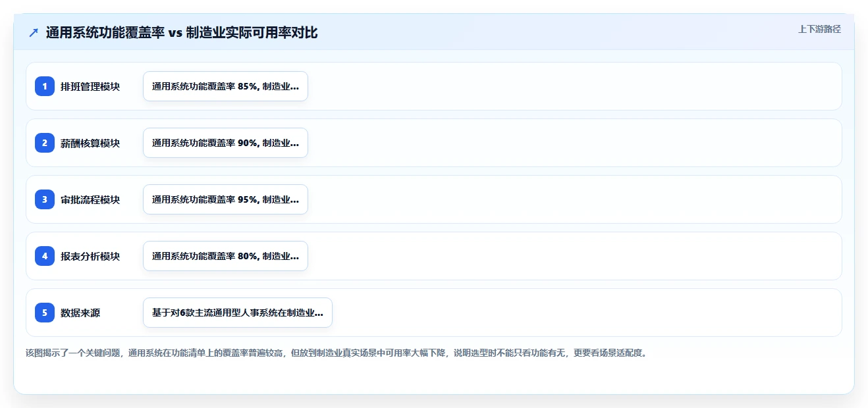Open the 通用系统功能覆盖率 90% chip
868x408 pixels.
coord(225,143)
